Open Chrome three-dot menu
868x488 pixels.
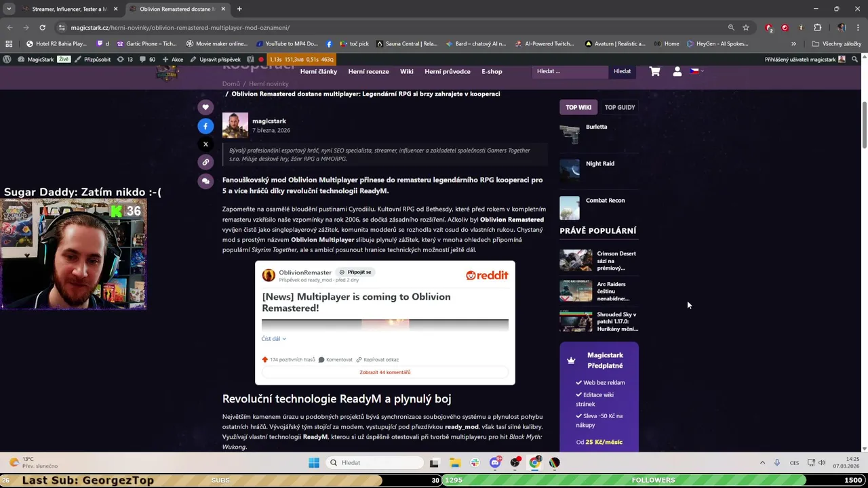(858, 28)
